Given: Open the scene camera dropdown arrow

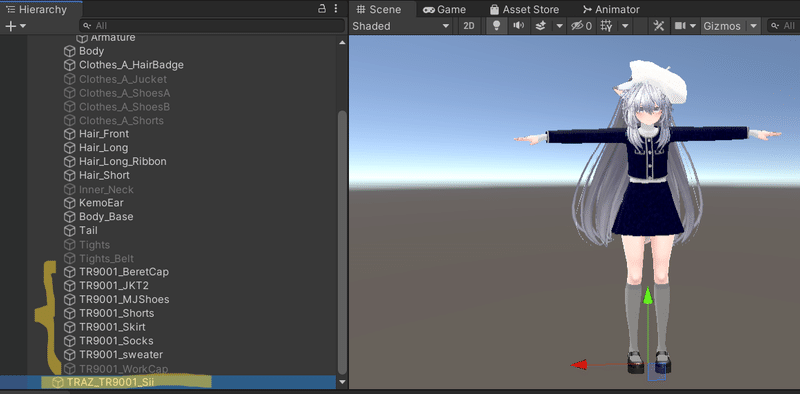Looking at the screenshot, I should [x=693, y=26].
